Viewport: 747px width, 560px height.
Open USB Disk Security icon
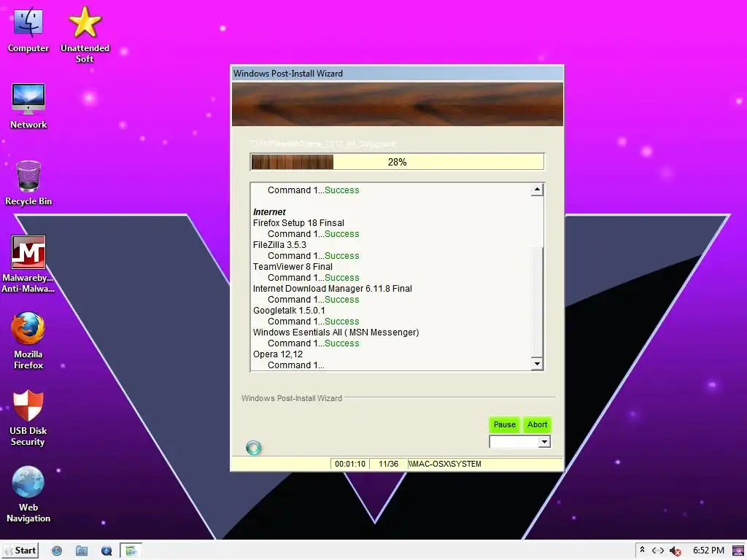point(28,418)
